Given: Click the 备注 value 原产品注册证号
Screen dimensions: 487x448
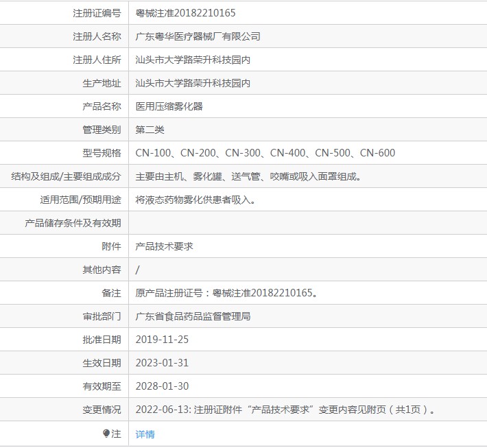Looking at the screenshot, I should coord(226,293).
